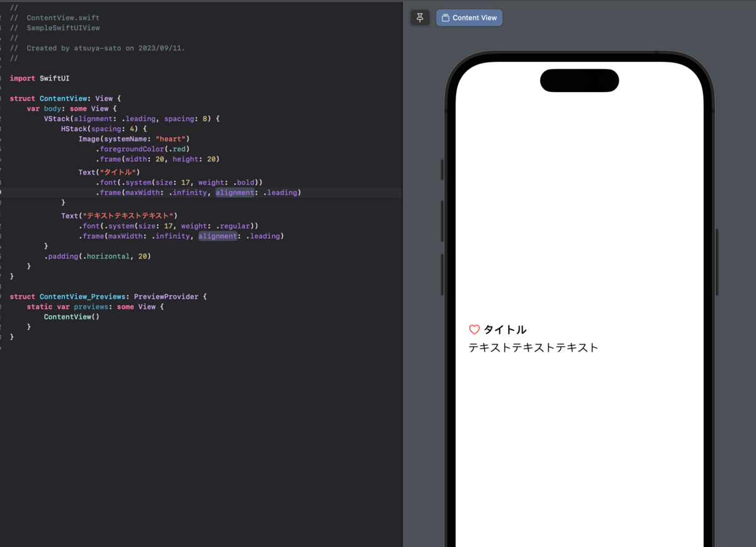The image size is (756, 547).
Task: Click the HStack(spacing: 4) line
Action: click(x=104, y=129)
